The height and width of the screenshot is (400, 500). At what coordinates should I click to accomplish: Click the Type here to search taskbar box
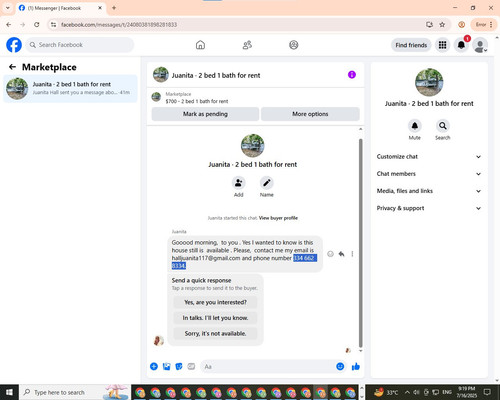pos(74,392)
